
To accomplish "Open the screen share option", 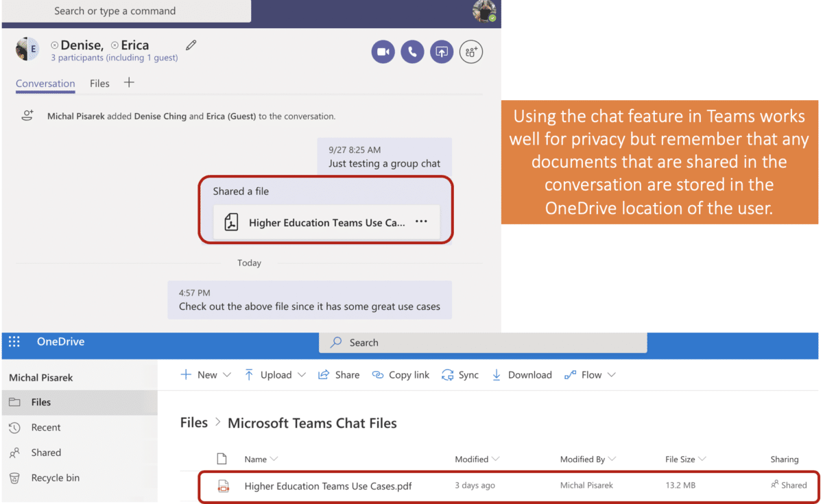I will tap(441, 51).
